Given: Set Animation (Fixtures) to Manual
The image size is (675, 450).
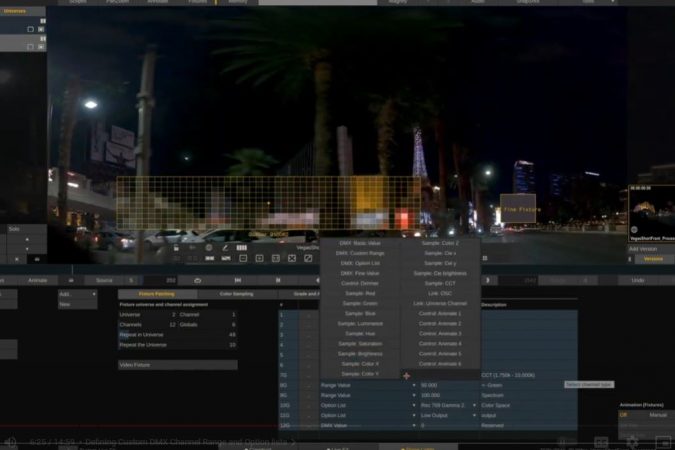Looking at the screenshot, I should (x=657, y=414).
